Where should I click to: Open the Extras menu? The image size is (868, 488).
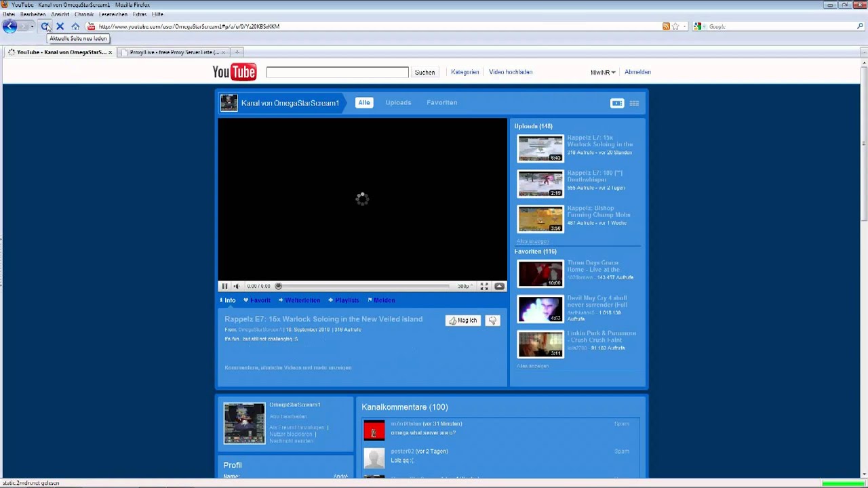tap(140, 14)
